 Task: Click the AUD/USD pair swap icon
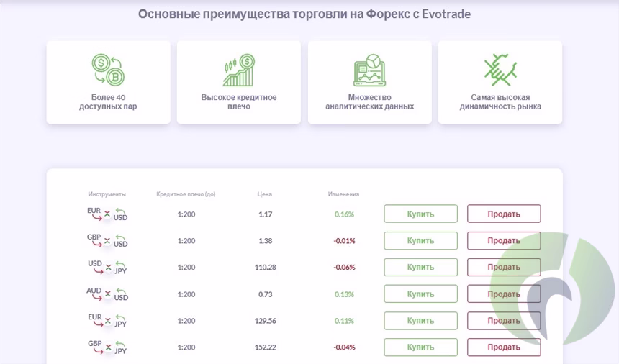tap(107, 294)
